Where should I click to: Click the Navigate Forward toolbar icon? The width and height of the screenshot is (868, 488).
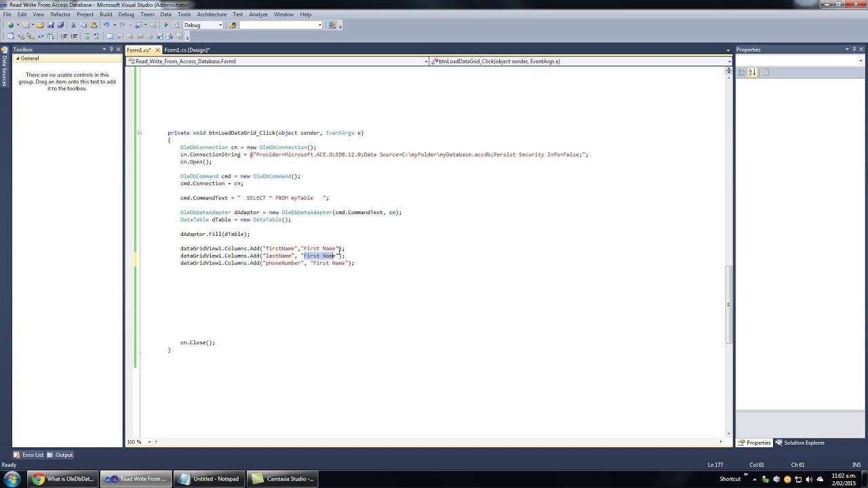pos(153,25)
